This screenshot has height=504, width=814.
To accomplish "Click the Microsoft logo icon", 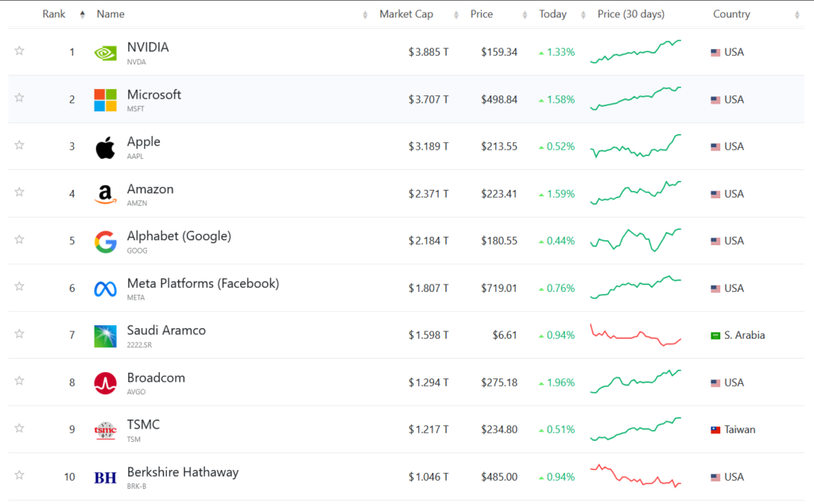I will [x=105, y=100].
